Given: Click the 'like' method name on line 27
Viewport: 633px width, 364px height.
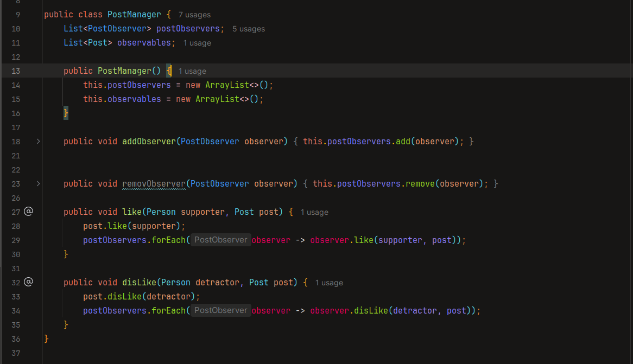Looking at the screenshot, I should point(132,212).
